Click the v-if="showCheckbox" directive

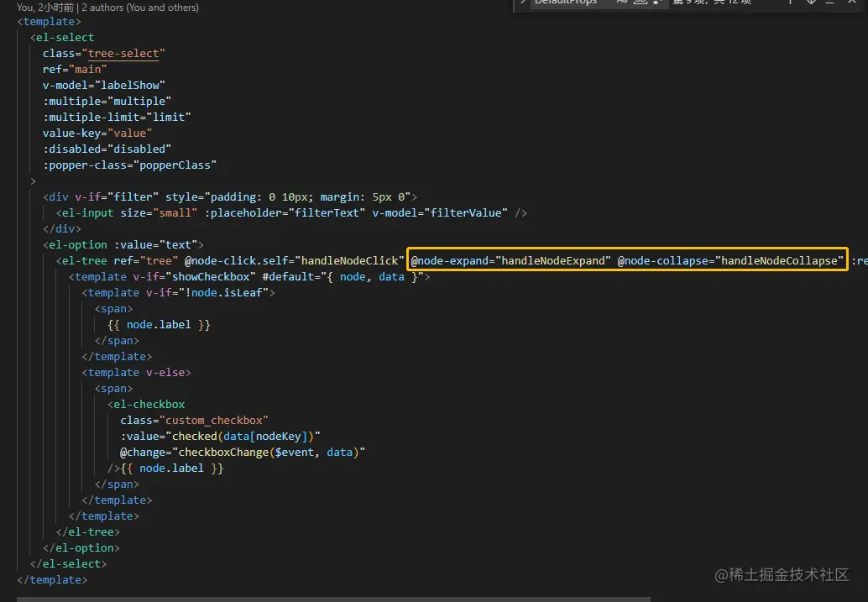[x=194, y=277]
